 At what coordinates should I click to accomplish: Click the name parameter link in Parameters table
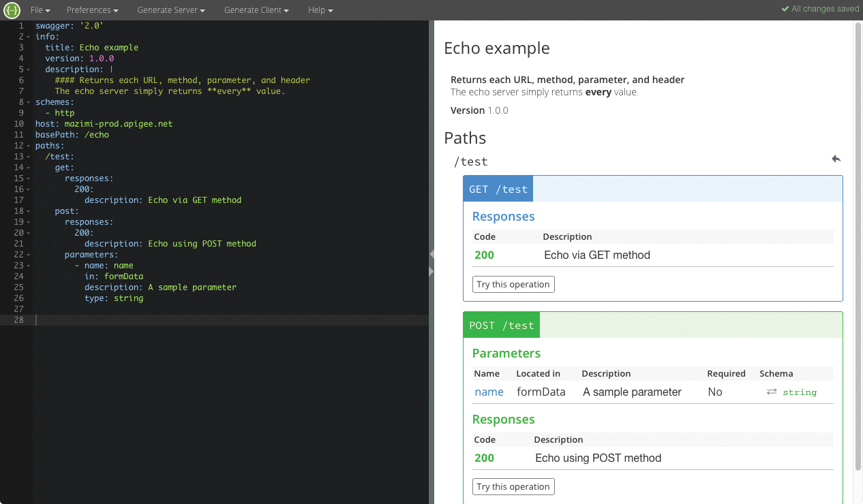489,392
